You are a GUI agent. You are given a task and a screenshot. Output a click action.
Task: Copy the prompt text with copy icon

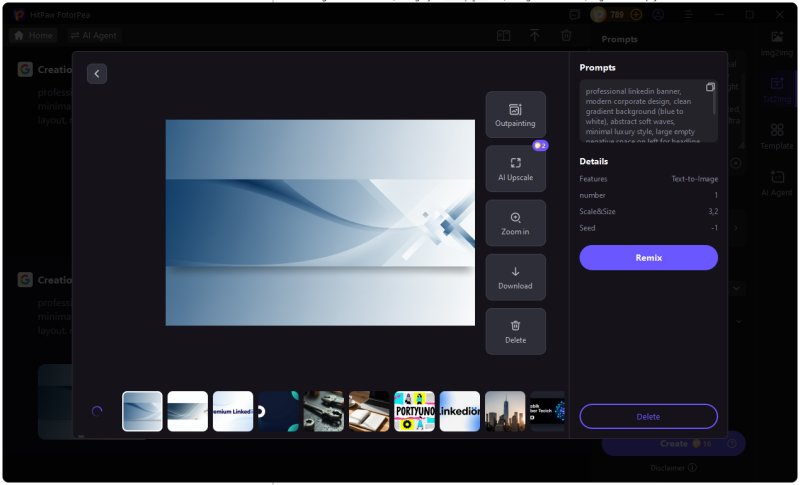tap(710, 88)
